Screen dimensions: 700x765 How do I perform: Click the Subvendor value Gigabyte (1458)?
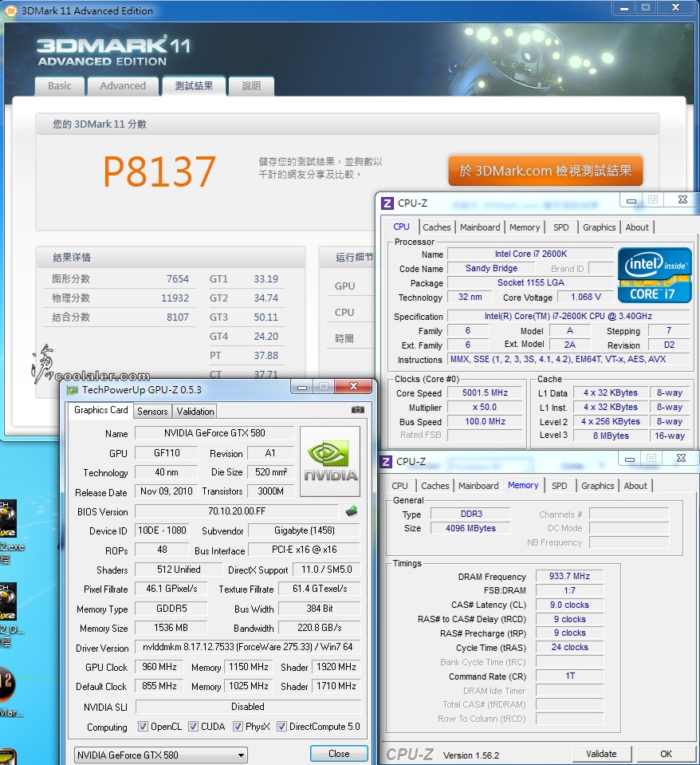tap(305, 530)
